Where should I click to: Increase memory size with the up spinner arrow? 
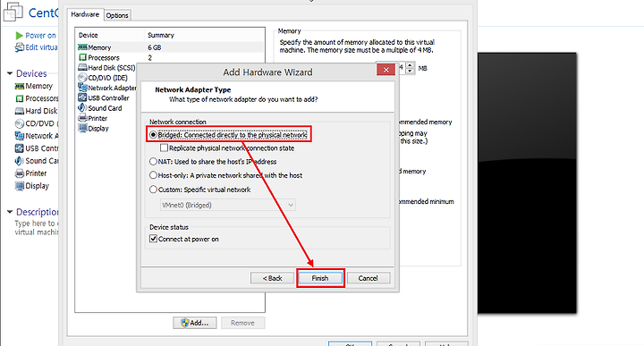point(410,65)
